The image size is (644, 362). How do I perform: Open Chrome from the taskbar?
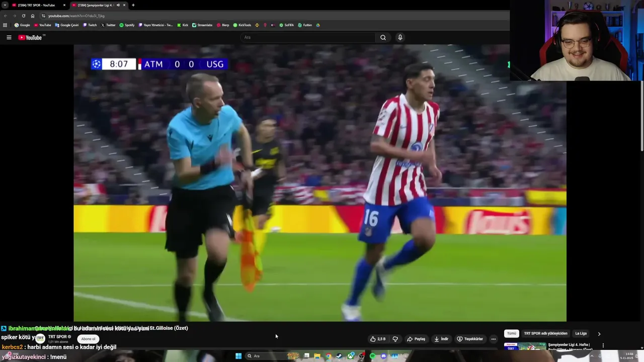tap(328, 356)
